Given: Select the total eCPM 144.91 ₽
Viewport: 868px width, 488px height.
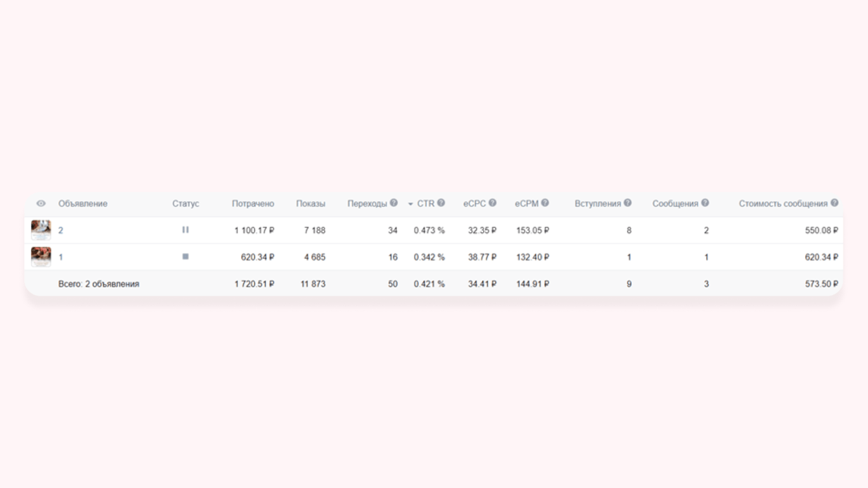Looking at the screenshot, I should pos(532,284).
